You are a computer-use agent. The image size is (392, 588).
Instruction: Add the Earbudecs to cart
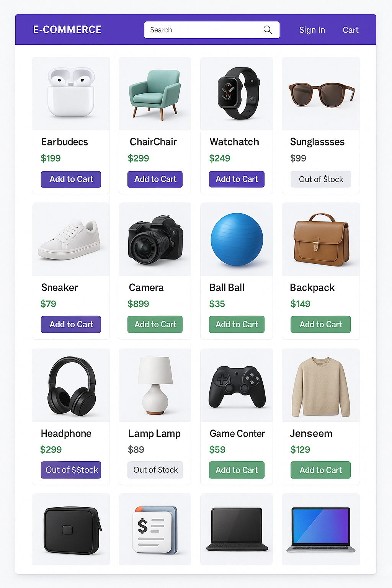(x=71, y=179)
